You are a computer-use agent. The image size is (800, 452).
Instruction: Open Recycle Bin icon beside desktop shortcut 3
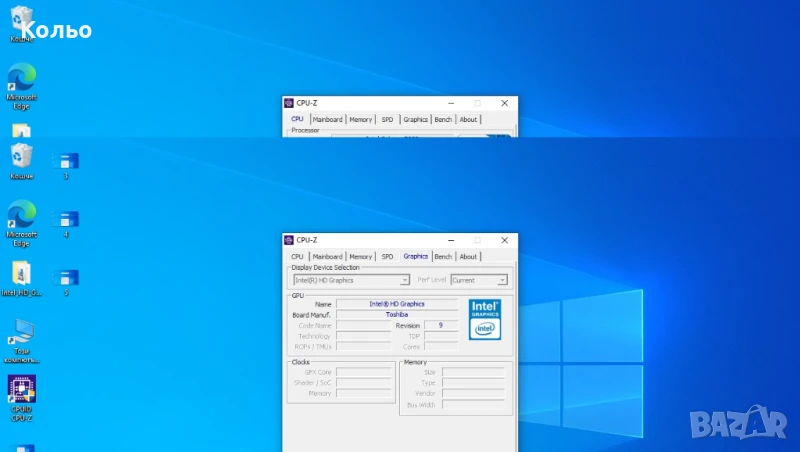click(21, 157)
